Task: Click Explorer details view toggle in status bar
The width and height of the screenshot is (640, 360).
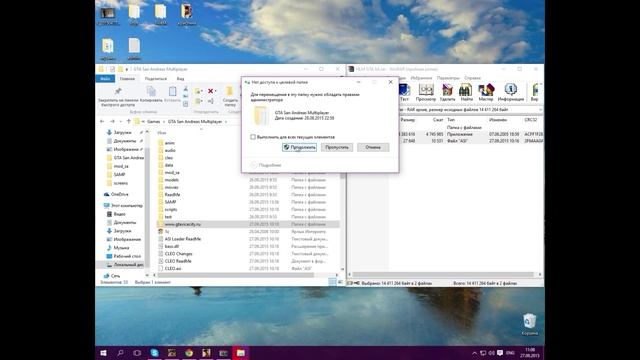Action: click(332, 282)
